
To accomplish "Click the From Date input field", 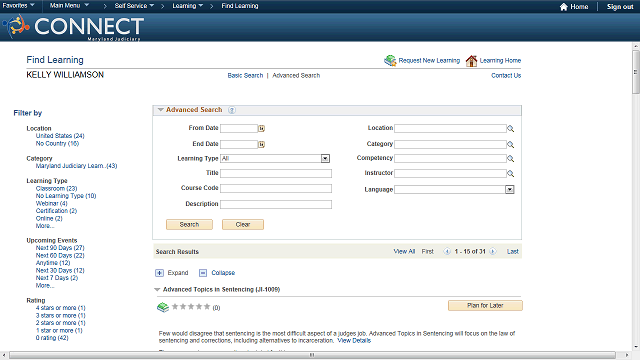I will [x=239, y=128].
